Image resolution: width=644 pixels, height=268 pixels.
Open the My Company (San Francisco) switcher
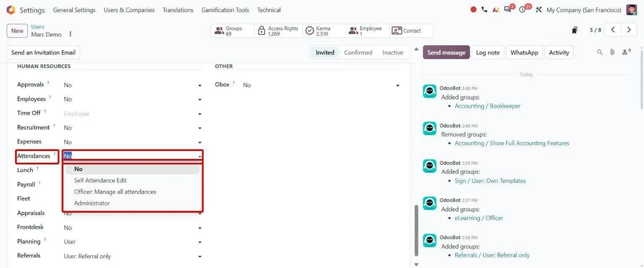(x=584, y=10)
